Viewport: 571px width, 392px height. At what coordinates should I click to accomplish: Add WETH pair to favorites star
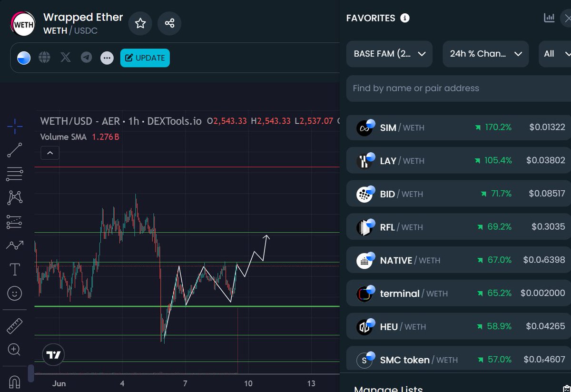click(x=140, y=23)
